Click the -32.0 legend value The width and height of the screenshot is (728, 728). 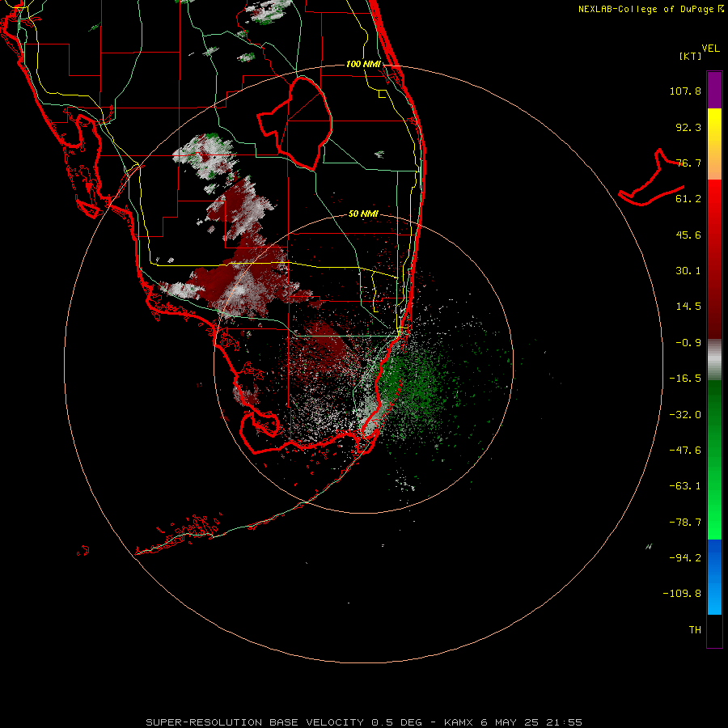pyautogui.click(x=685, y=415)
